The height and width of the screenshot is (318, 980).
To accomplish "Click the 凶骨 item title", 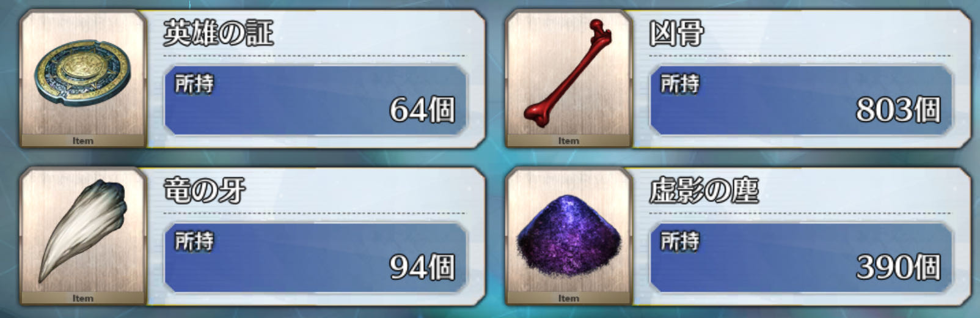I will point(676,33).
